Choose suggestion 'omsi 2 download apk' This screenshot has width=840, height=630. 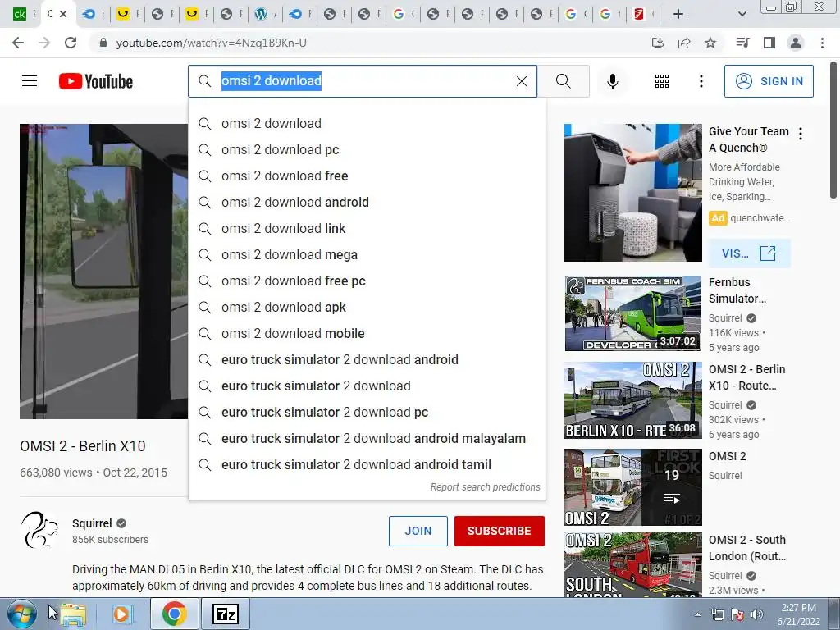[x=367, y=307]
